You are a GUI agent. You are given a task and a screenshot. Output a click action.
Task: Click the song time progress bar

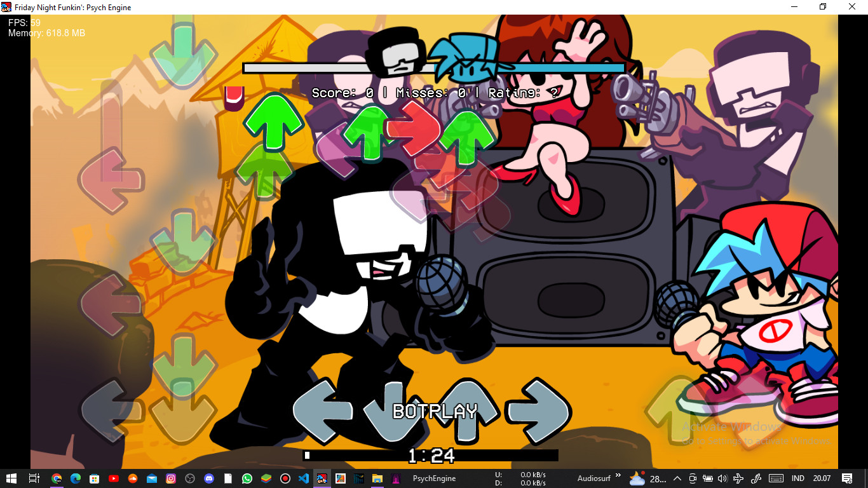point(431,455)
